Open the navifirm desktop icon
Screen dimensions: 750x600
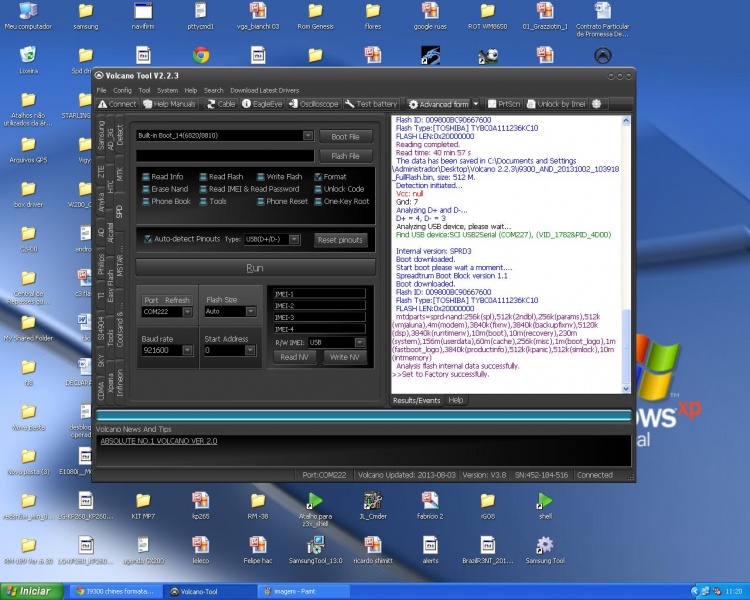pyautogui.click(x=143, y=16)
